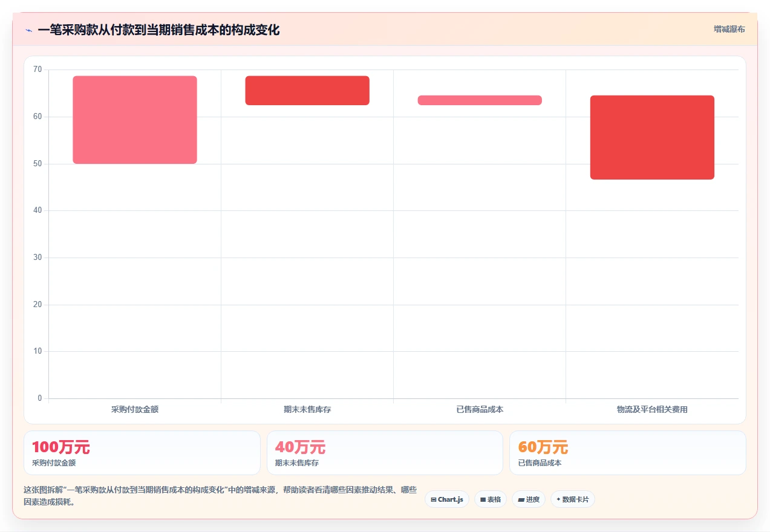This screenshot has height=532, width=770.
Task: Click the 物流及平台相关费用 red bar
Action: (x=652, y=137)
